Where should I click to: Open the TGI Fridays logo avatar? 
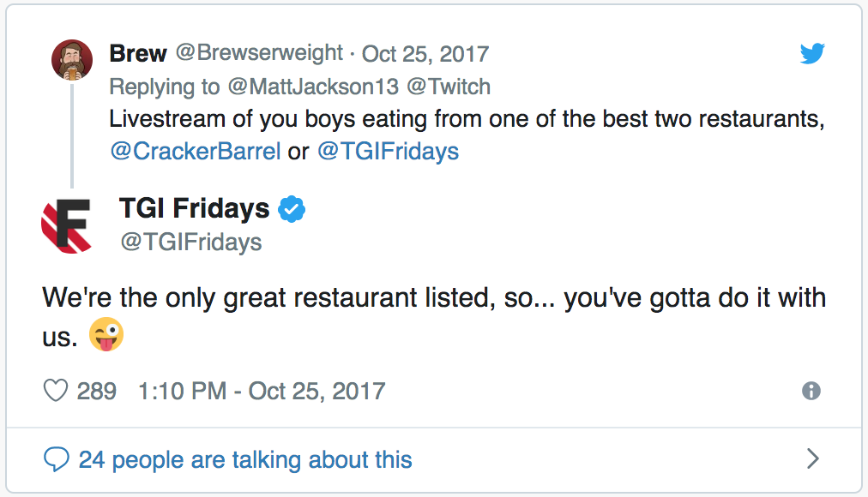tap(67, 226)
